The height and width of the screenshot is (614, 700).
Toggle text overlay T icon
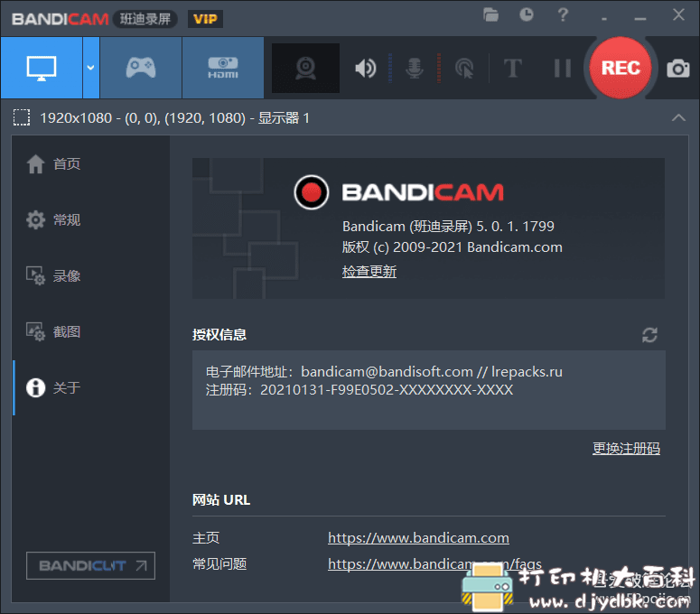pyautogui.click(x=512, y=69)
